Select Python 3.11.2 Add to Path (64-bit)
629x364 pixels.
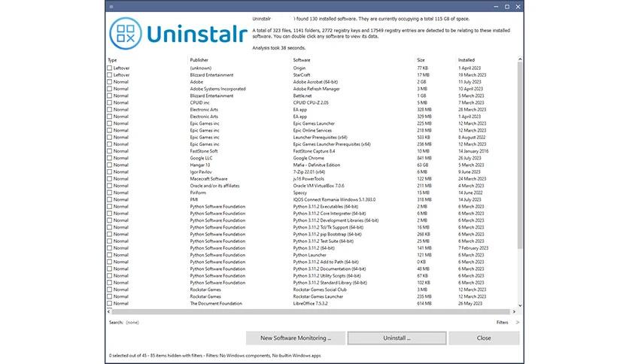(x=326, y=262)
